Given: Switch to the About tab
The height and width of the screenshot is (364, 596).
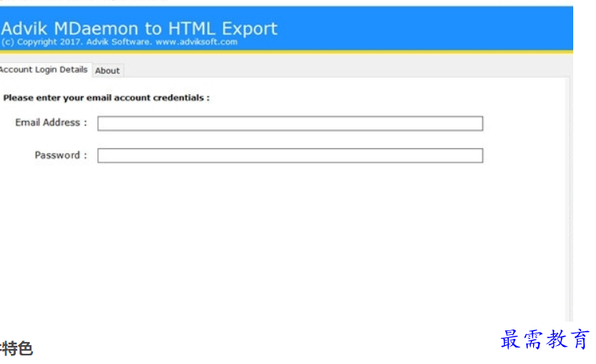Looking at the screenshot, I should (x=108, y=71).
